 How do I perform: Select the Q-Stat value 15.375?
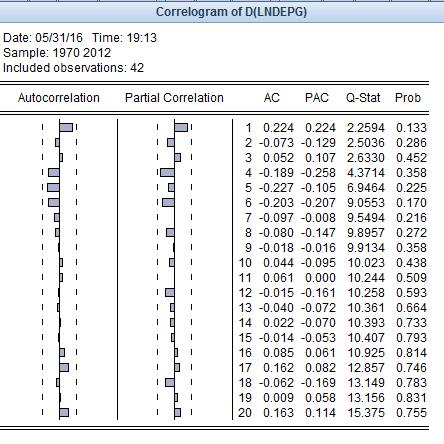tap(366, 413)
